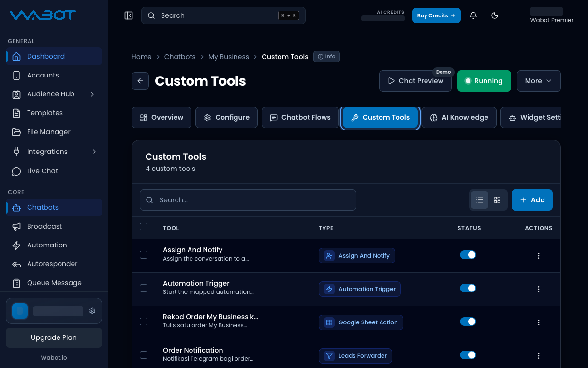
Task: Click workspace settings gear in sidebar
Action: (x=92, y=311)
